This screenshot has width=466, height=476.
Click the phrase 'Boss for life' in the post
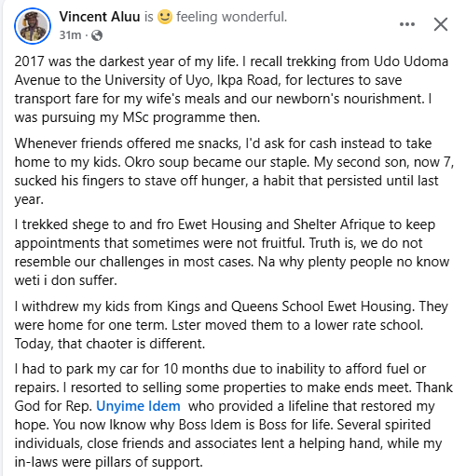coord(296,425)
